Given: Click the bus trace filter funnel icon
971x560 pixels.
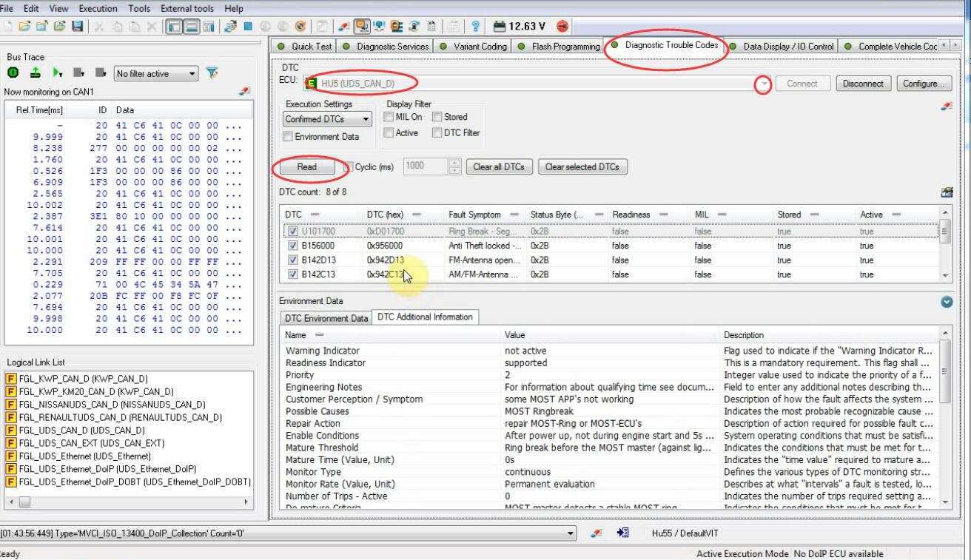Looking at the screenshot, I should [x=212, y=73].
